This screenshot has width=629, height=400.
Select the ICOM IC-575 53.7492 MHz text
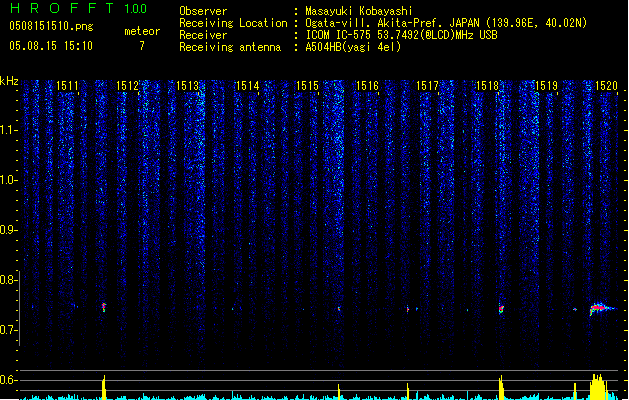coord(401,35)
